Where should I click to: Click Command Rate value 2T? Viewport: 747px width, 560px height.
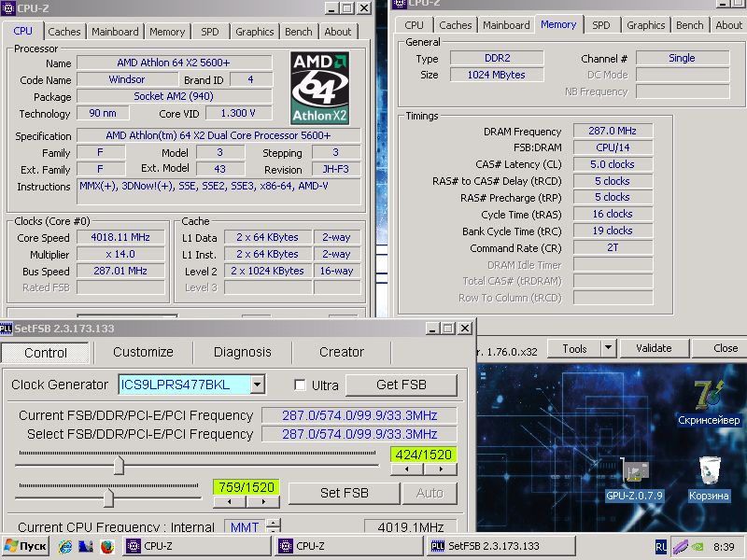[613, 247]
